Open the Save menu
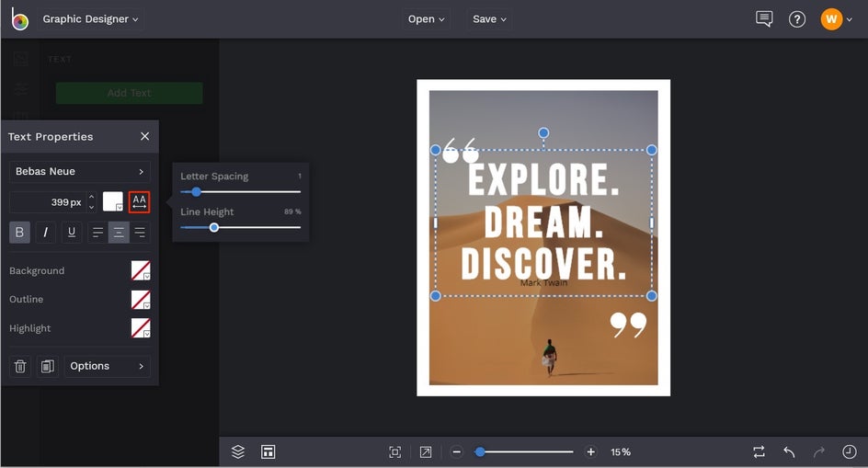 pos(489,19)
